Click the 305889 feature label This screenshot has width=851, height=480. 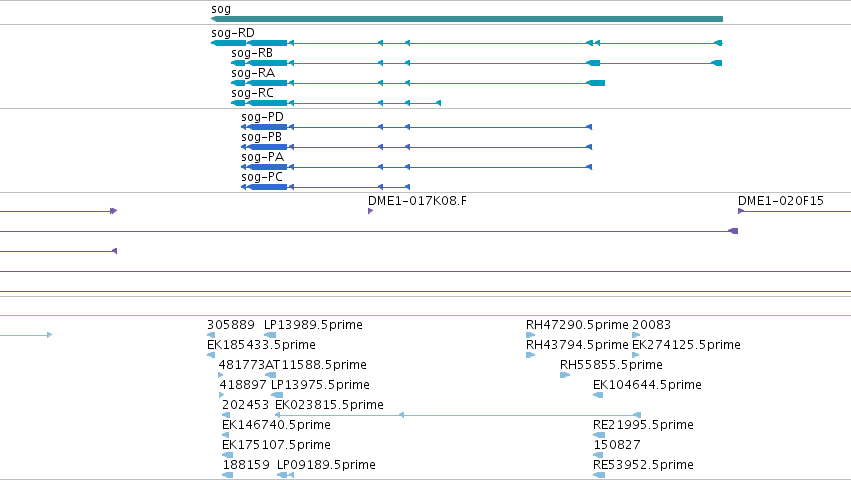(x=231, y=325)
